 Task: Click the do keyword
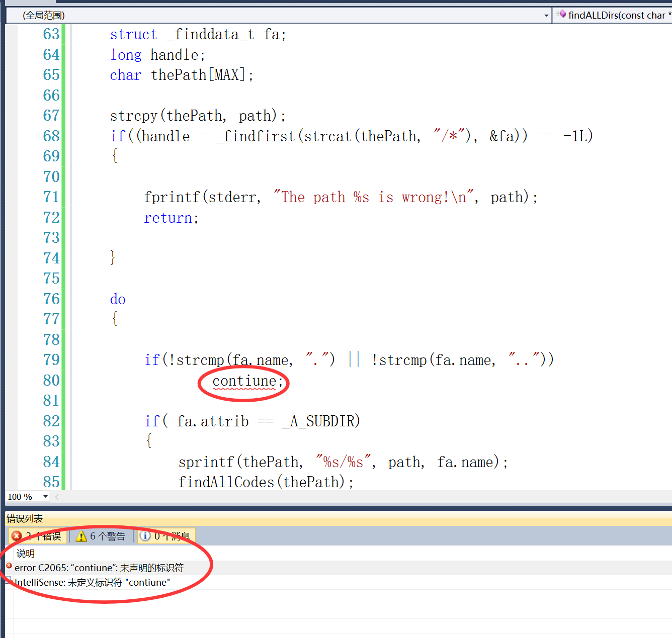click(x=118, y=299)
